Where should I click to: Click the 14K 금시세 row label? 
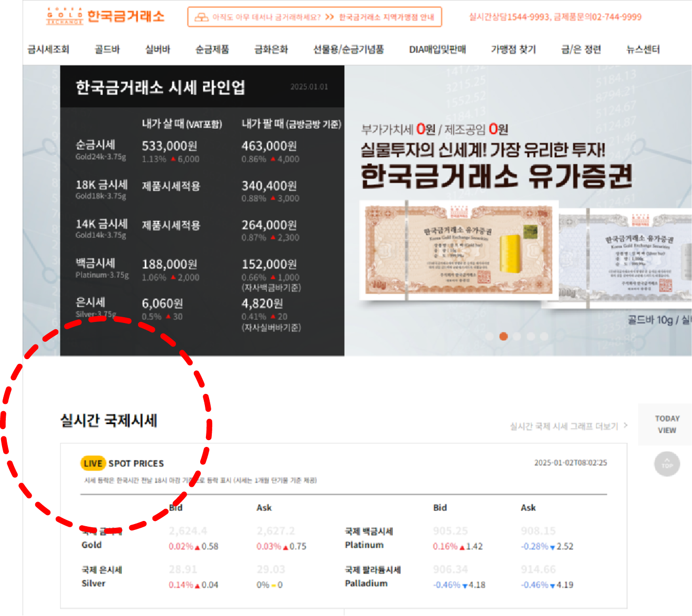point(102,224)
